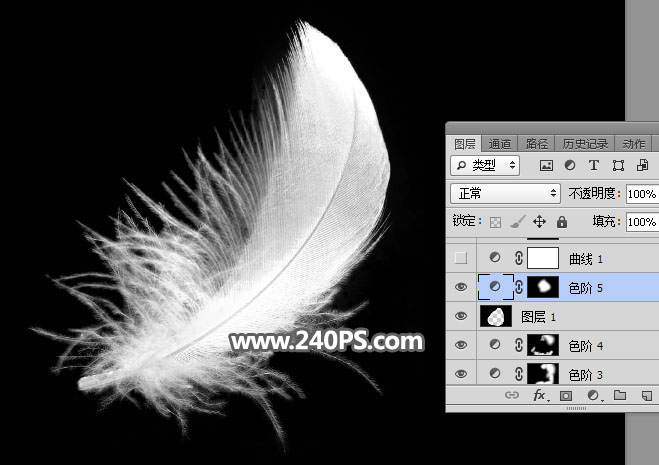The height and width of the screenshot is (465, 659).
Task: Open the 类型 layer filter dropdown
Action: click(x=485, y=165)
